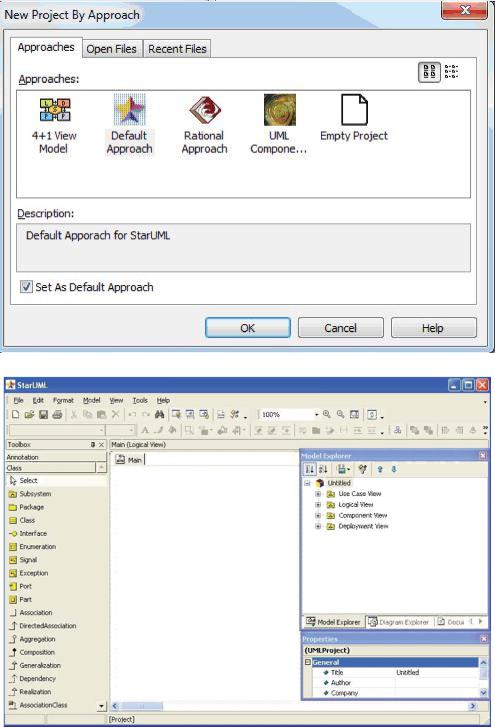This screenshot has width=495, height=727.
Task: Choose the DirectedAssociation tool in Toolbox
Action: click(x=43, y=625)
